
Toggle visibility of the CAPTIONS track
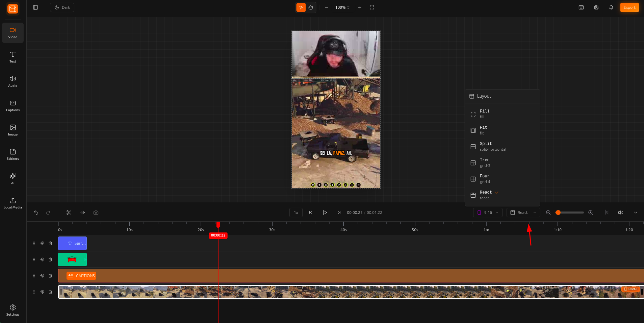(x=42, y=276)
